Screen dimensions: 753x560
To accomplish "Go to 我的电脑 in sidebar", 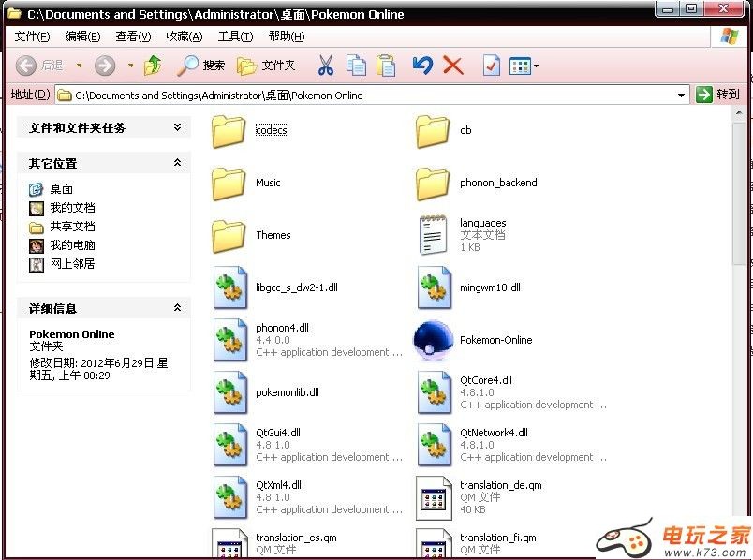I will (x=72, y=245).
